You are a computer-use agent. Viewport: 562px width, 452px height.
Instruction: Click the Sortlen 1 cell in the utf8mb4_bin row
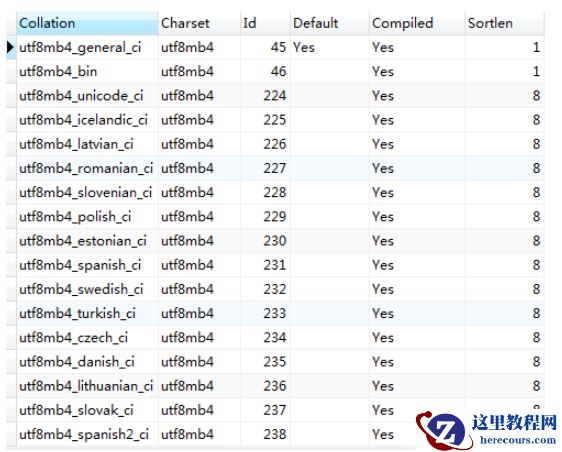tap(504, 71)
